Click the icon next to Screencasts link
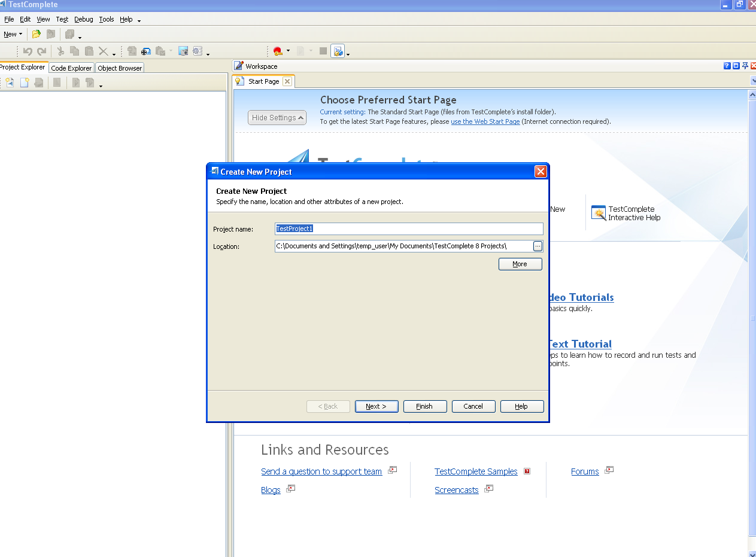 [x=488, y=489]
